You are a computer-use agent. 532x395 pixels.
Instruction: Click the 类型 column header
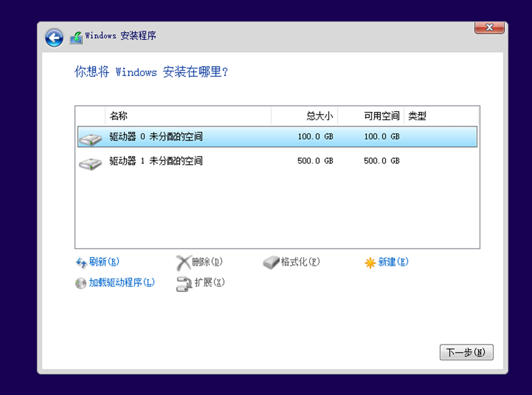tap(442, 116)
